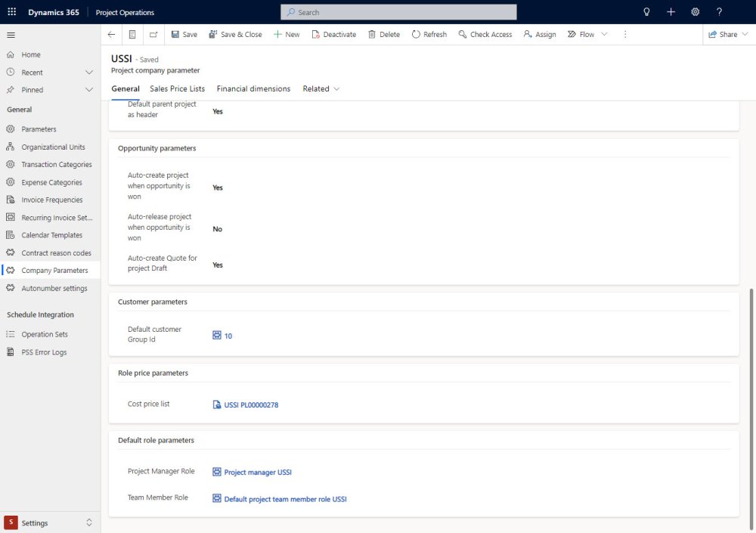Open Project manager USSI role link
756x533 pixels.
[258, 473]
